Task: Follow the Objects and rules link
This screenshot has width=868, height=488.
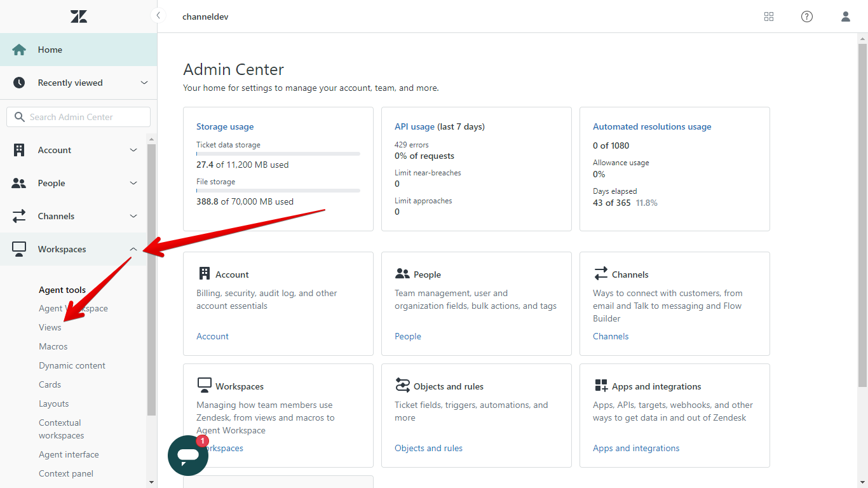Action: pos(428,448)
